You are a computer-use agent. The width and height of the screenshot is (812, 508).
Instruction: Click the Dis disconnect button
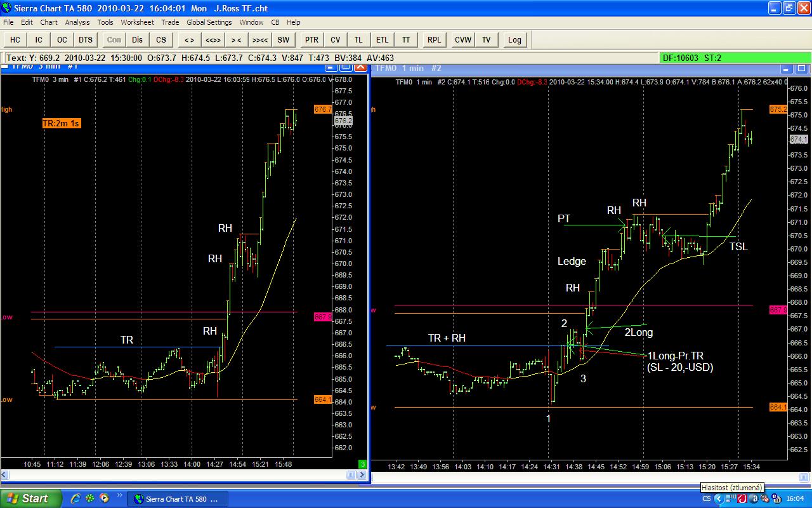coord(138,39)
